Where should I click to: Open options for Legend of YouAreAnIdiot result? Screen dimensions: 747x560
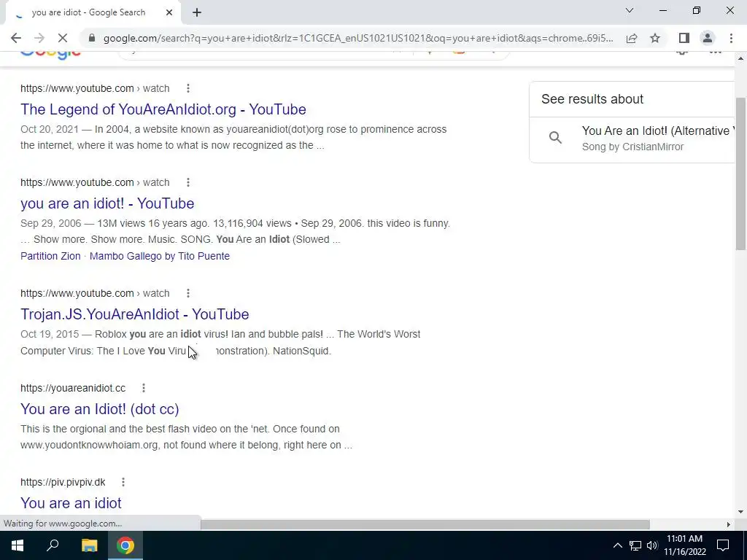(188, 88)
